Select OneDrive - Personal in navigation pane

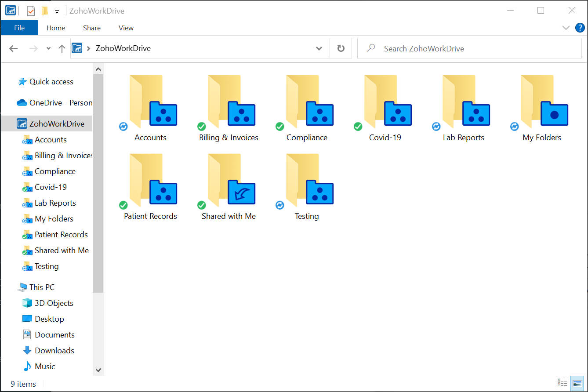[54, 103]
